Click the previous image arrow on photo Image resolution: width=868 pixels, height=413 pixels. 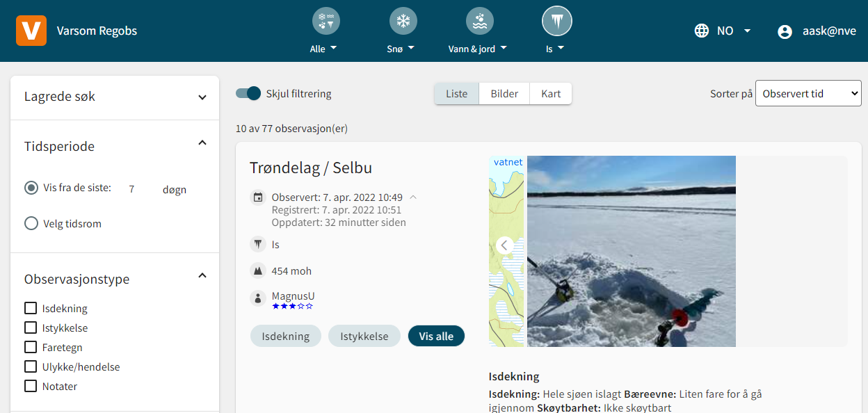tap(505, 245)
